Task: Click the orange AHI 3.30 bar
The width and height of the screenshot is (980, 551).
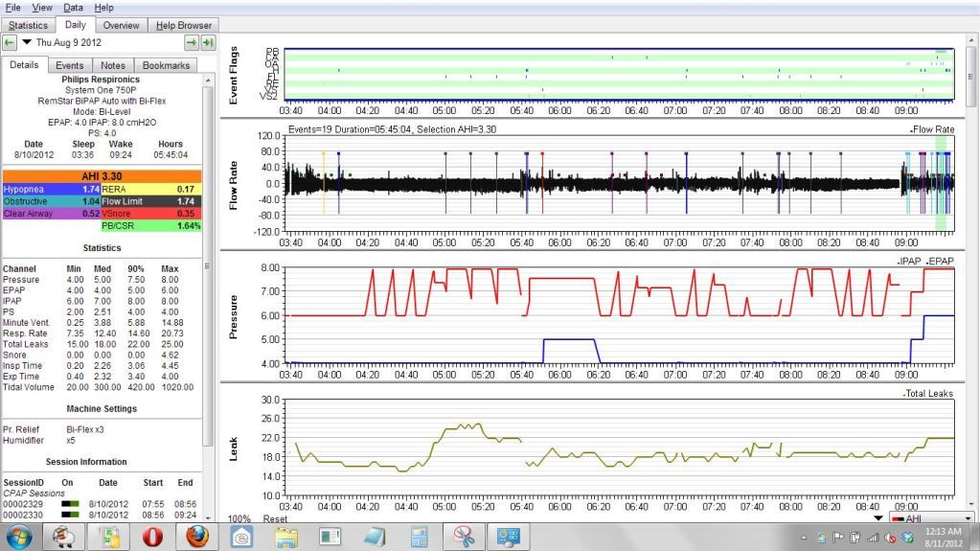Action: click(x=102, y=176)
